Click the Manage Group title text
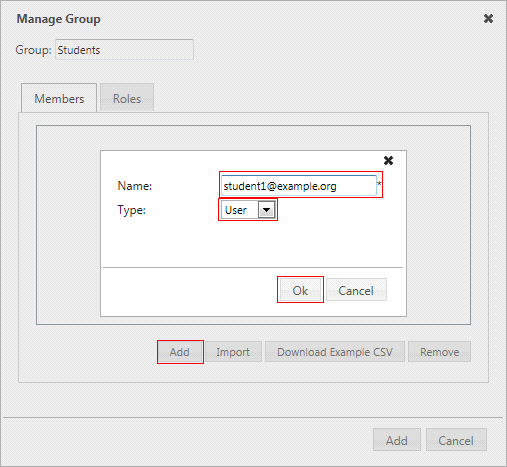Screen dimensions: 507x467 pos(59,19)
